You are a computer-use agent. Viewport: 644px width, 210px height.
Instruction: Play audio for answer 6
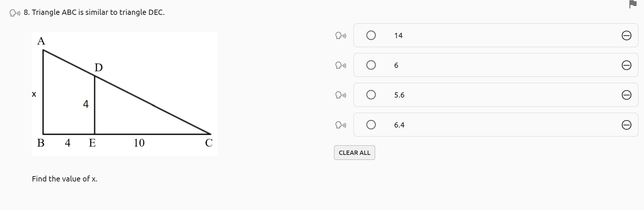[341, 65]
